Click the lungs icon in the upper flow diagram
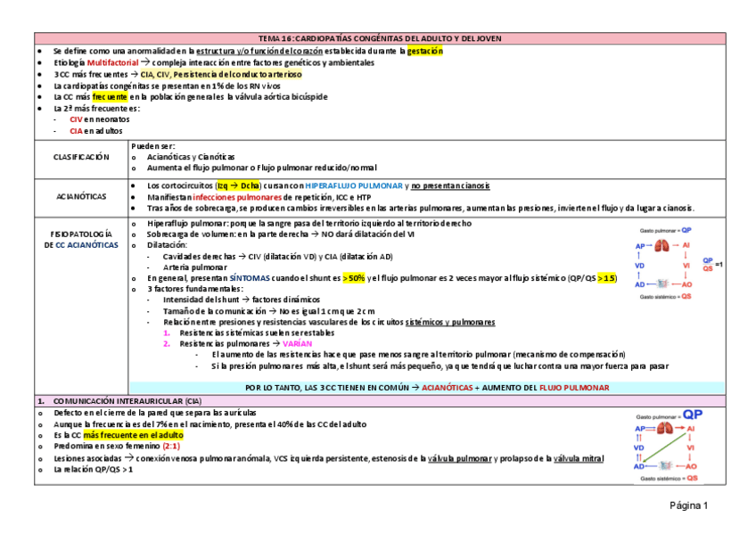This screenshot has width=756, height=534. coord(661,246)
